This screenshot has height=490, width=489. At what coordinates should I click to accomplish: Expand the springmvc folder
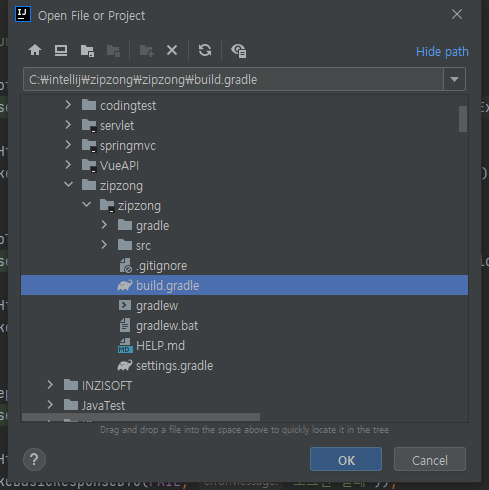68,145
